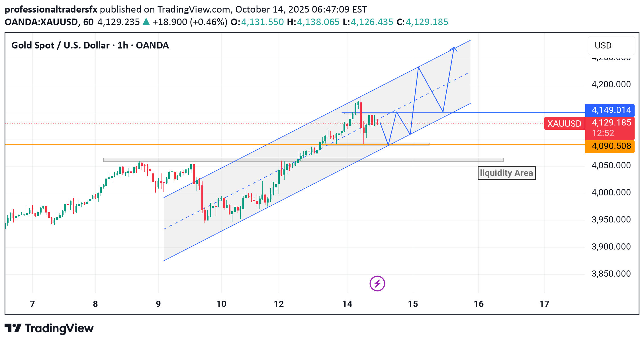Click the 4,200.000 price axis label

(611, 84)
